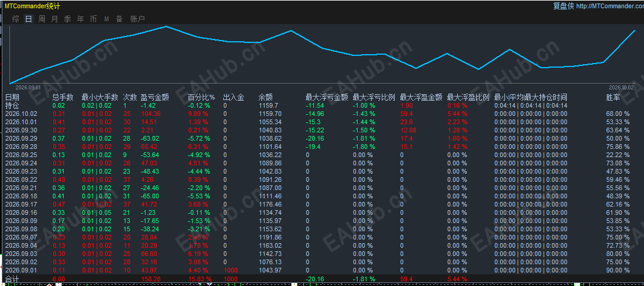Click the 最大浮亏比例 column header
Image resolution: width=644 pixels, height=286 pixels.
(x=374, y=97)
